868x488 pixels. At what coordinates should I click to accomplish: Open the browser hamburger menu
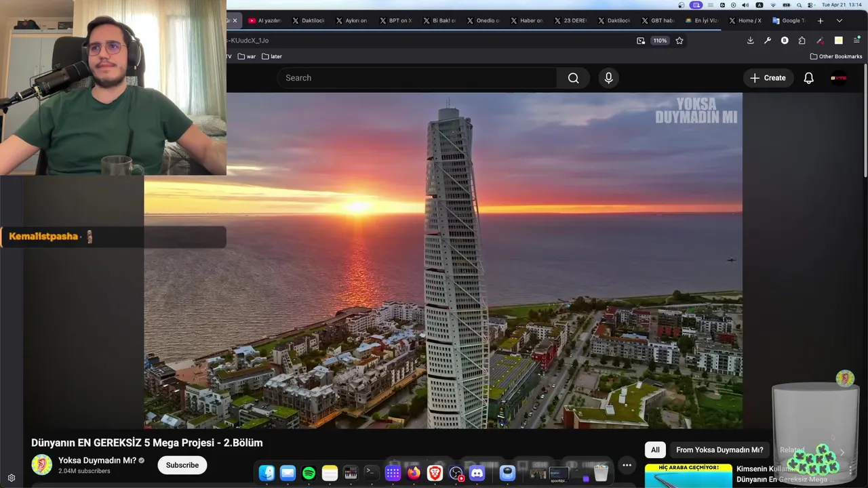coord(856,41)
